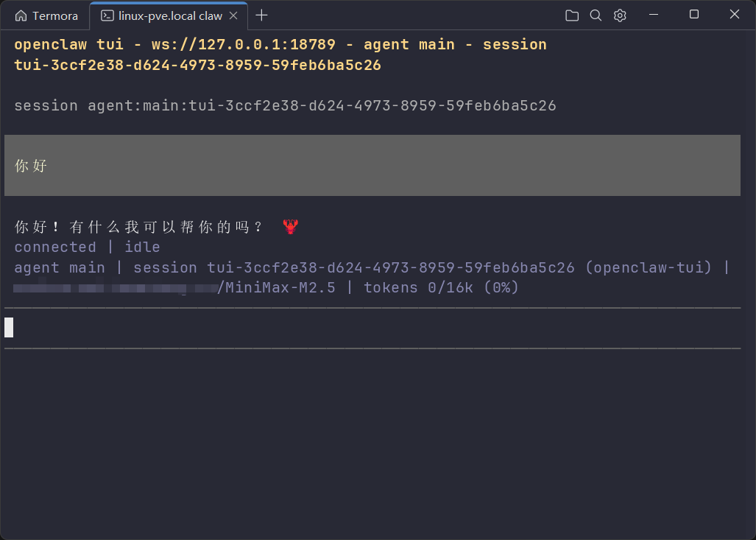The image size is (756, 540).
Task: Click the plus icon to open a new tab
Action: pyautogui.click(x=261, y=15)
